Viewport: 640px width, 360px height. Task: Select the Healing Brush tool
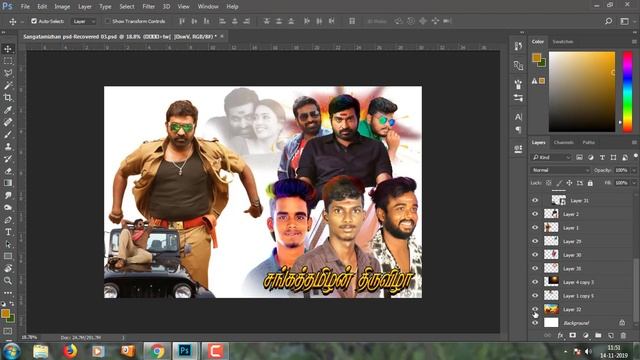8,122
